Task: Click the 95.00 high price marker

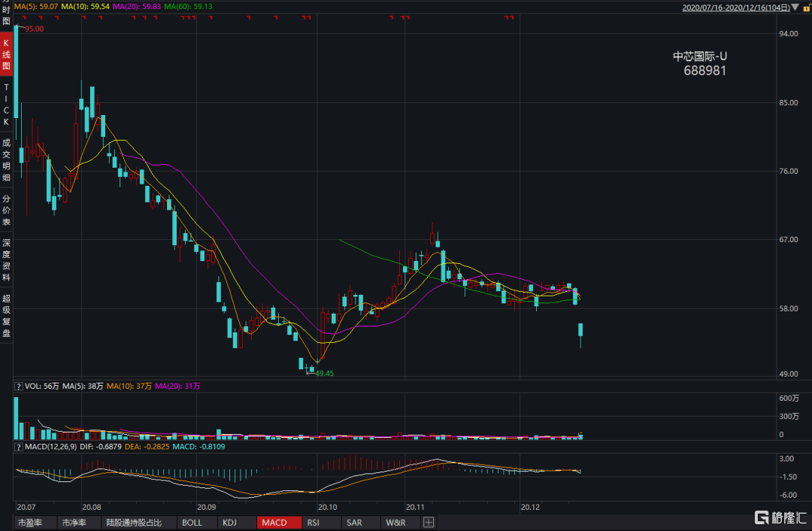Action: [x=34, y=29]
